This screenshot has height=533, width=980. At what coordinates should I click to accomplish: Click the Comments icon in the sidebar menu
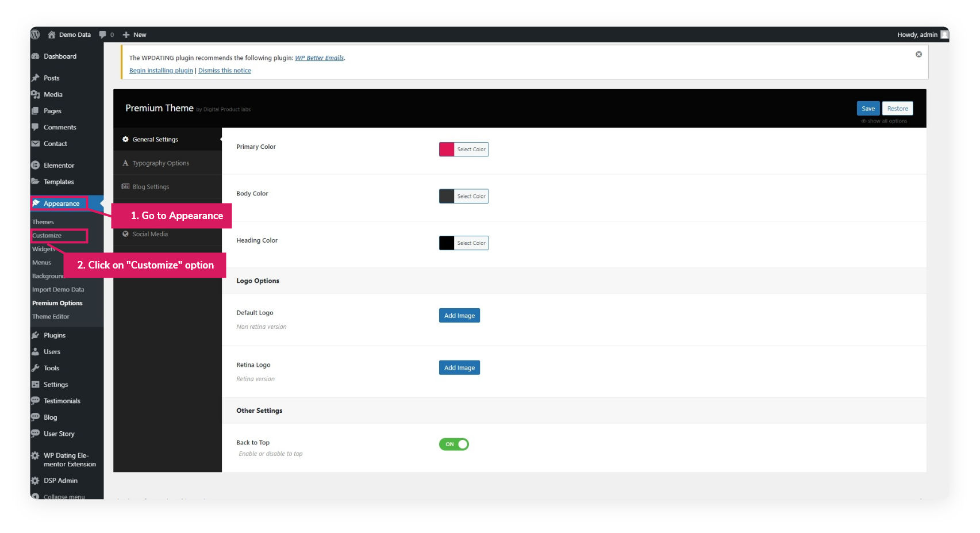pyautogui.click(x=36, y=127)
